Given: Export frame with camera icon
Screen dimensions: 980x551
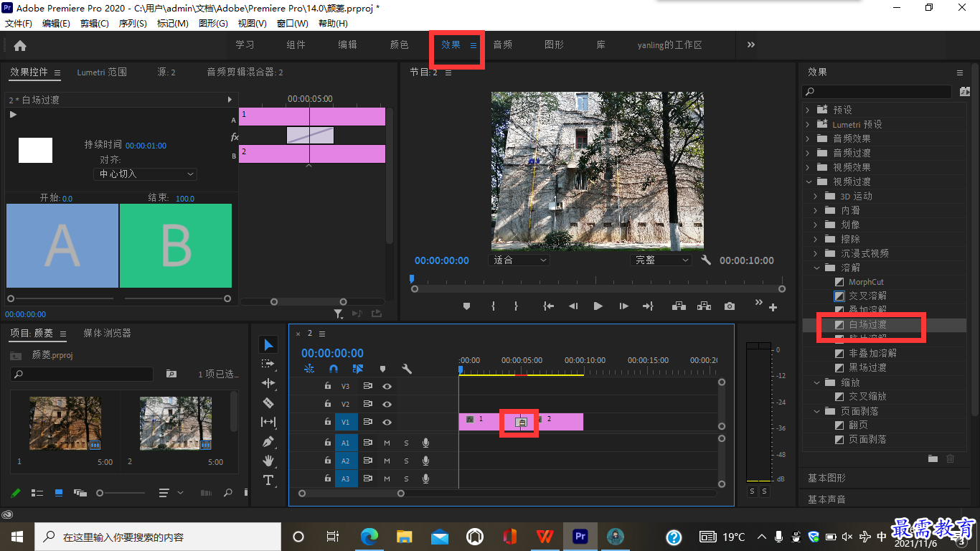Looking at the screenshot, I should [730, 306].
